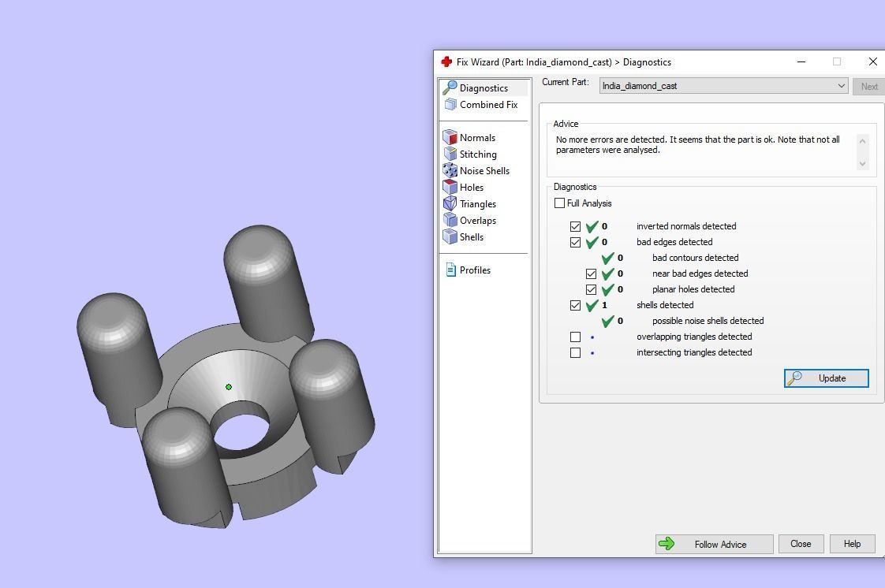Open the Diagnostics page icon
This screenshot has width=885, height=588.
click(450, 87)
